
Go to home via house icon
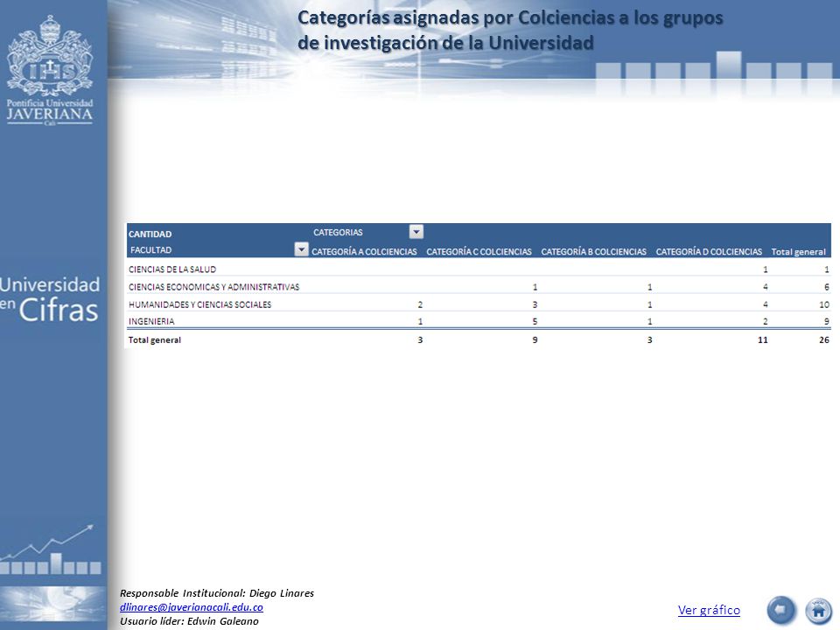coord(818,611)
